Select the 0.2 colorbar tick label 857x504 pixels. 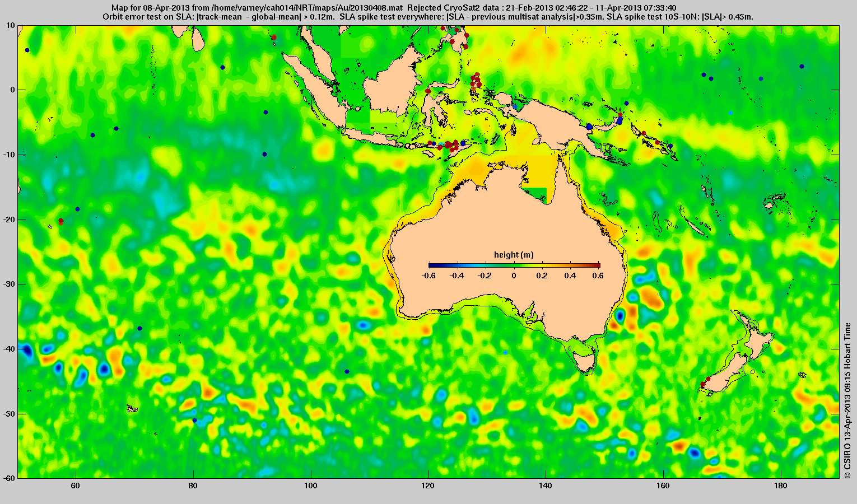coord(543,276)
